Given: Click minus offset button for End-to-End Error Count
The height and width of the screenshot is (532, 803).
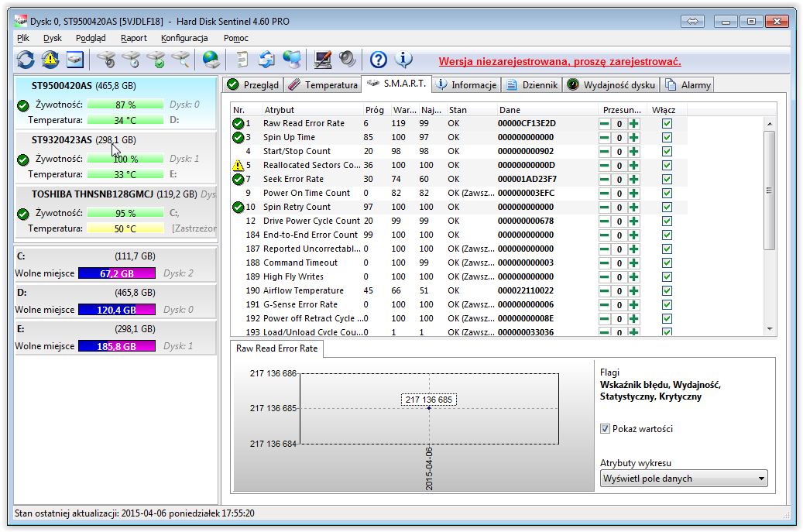Looking at the screenshot, I should (604, 235).
